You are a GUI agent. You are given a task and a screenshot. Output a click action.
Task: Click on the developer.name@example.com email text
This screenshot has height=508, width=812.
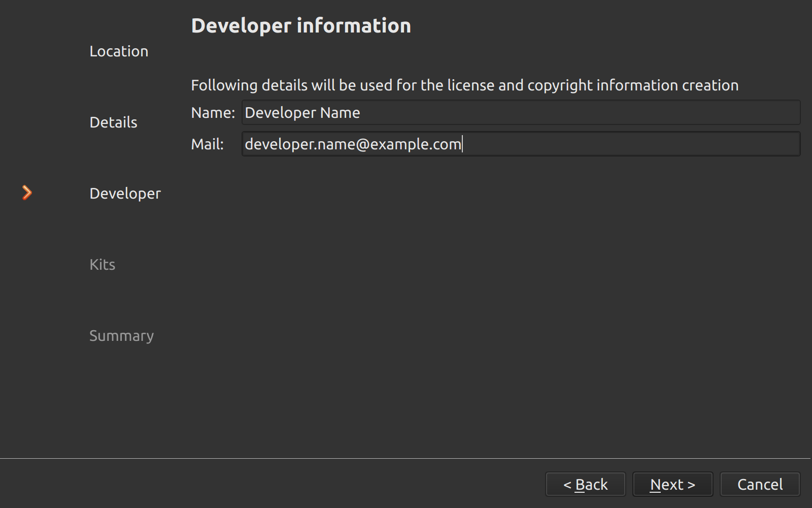(353, 144)
